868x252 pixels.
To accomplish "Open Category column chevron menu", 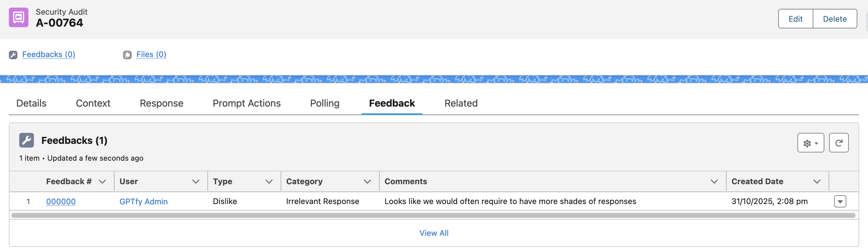I will (x=367, y=181).
